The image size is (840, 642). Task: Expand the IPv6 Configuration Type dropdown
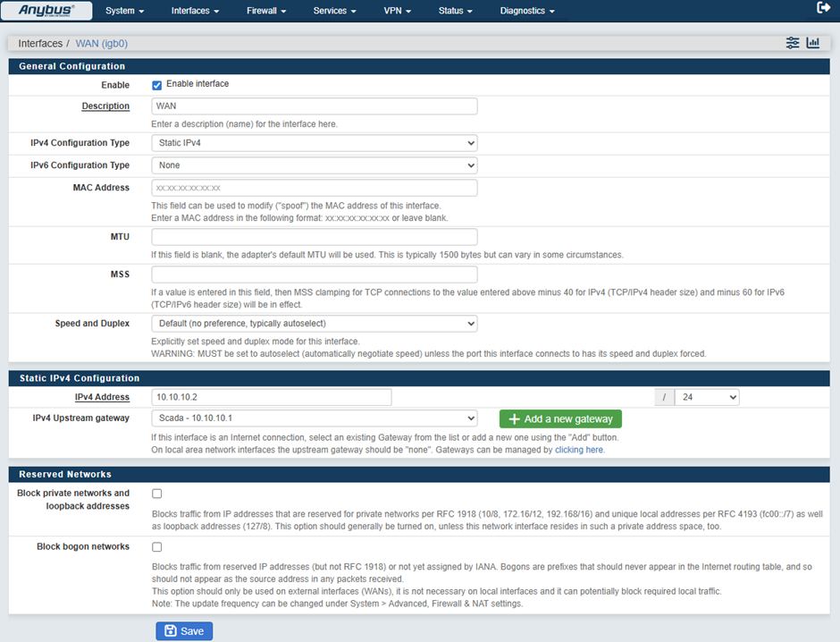315,165
